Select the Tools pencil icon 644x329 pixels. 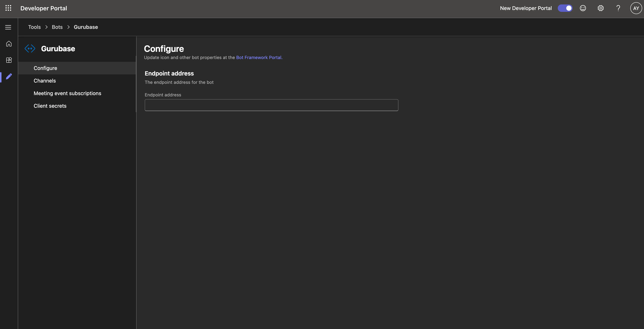point(9,76)
